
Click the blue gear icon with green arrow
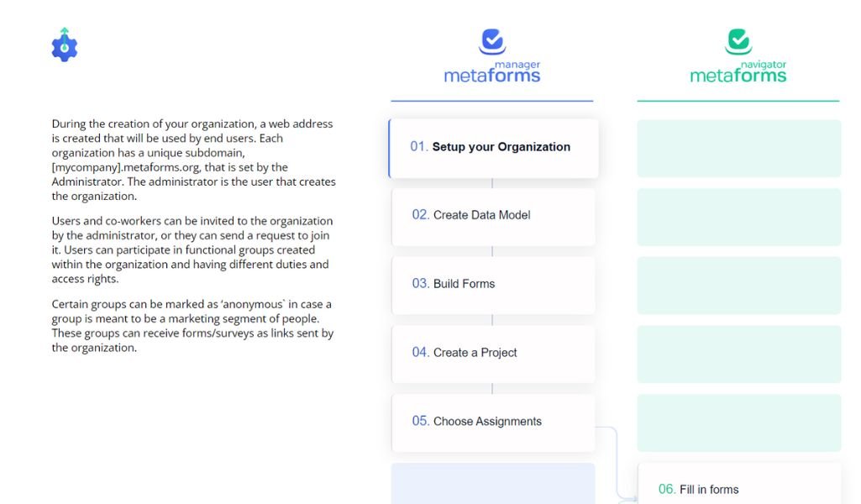64,45
